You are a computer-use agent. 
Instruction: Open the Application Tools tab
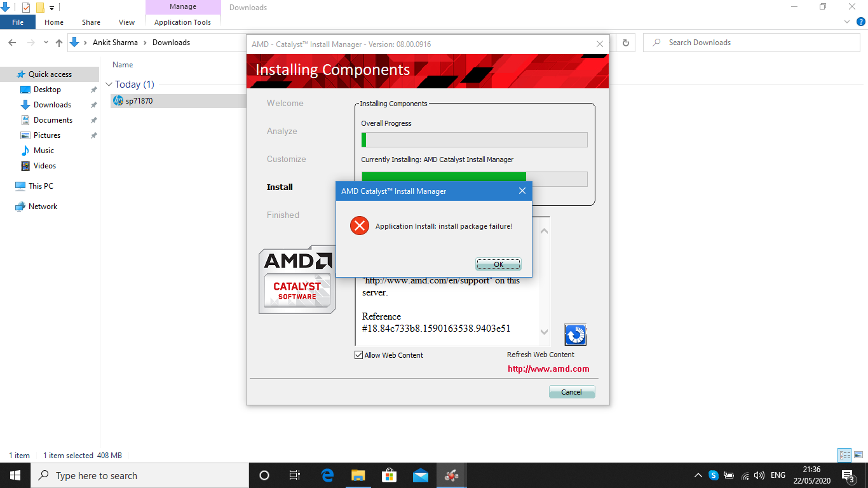click(x=183, y=22)
